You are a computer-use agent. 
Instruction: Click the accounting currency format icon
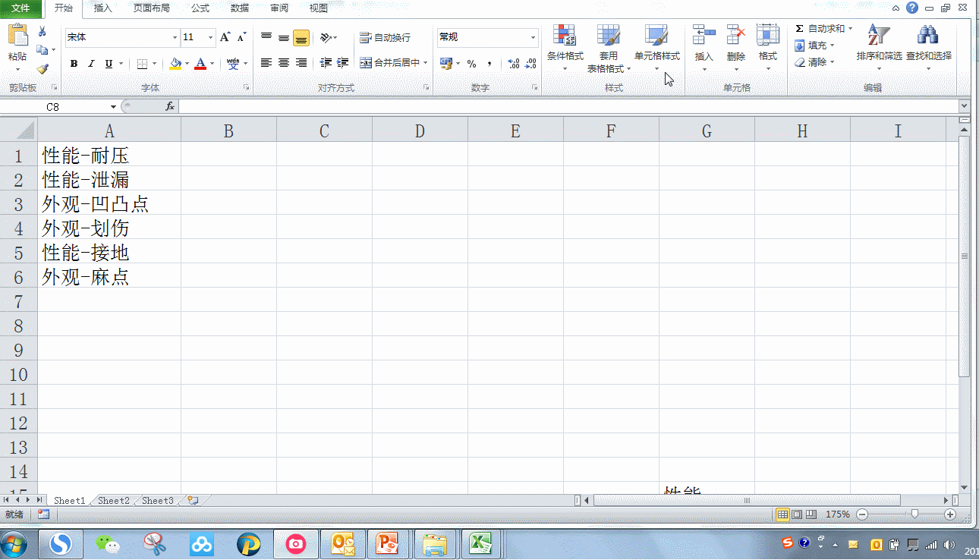[446, 64]
